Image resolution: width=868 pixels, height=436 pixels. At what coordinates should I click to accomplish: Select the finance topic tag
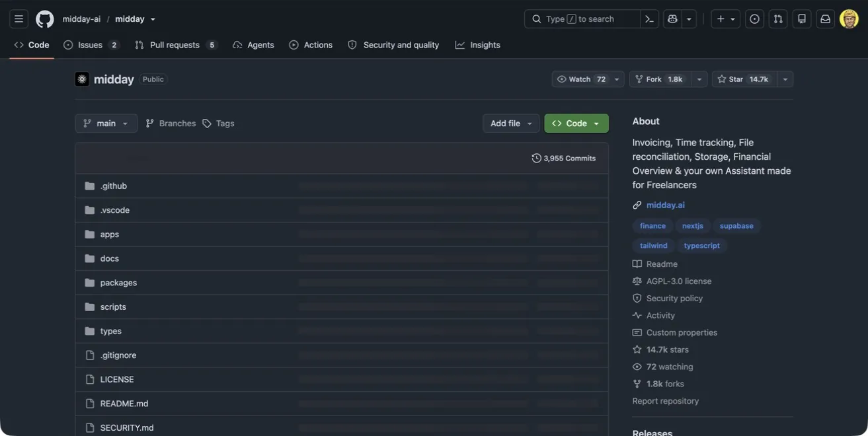(x=652, y=226)
